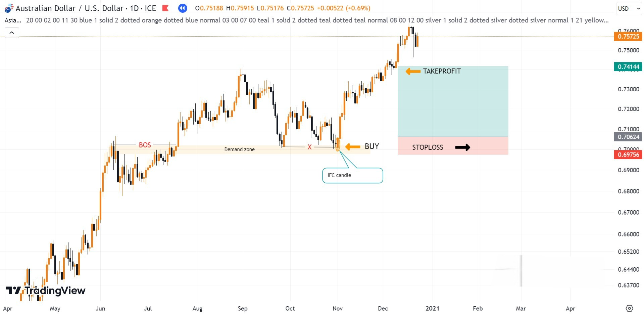Click the BUY arrow annotation
The width and height of the screenshot is (644, 315).
point(352,146)
